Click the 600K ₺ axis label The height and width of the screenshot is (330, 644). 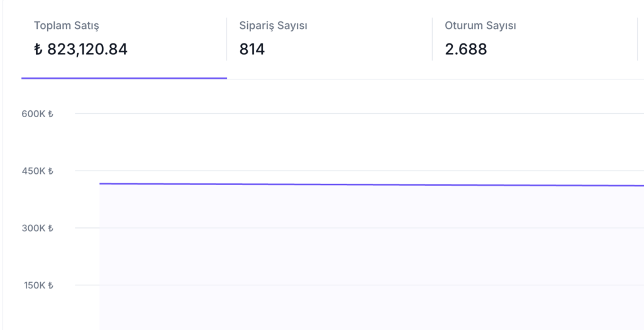[x=37, y=114]
